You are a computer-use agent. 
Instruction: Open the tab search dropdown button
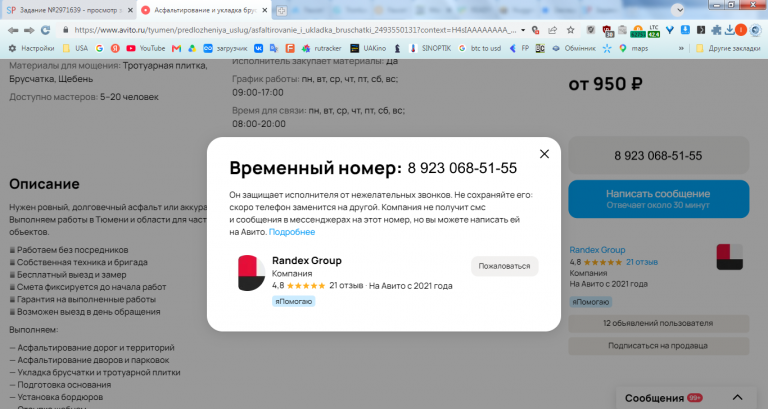click(x=678, y=10)
